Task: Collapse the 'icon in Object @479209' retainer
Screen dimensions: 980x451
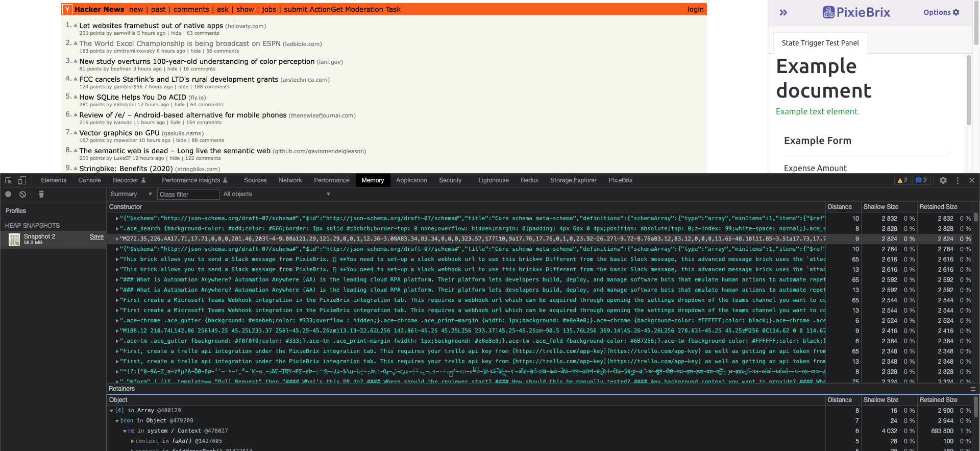Action: (x=117, y=421)
